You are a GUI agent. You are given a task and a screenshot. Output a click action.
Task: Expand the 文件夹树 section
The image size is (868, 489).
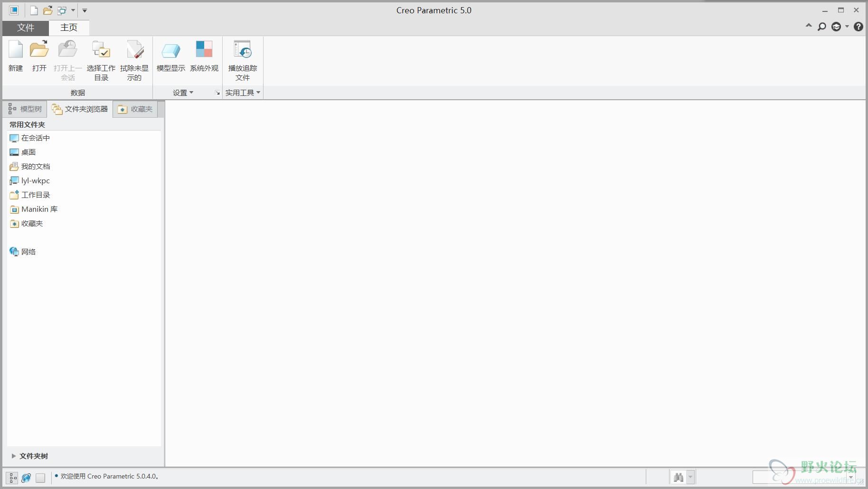click(13, 456)
